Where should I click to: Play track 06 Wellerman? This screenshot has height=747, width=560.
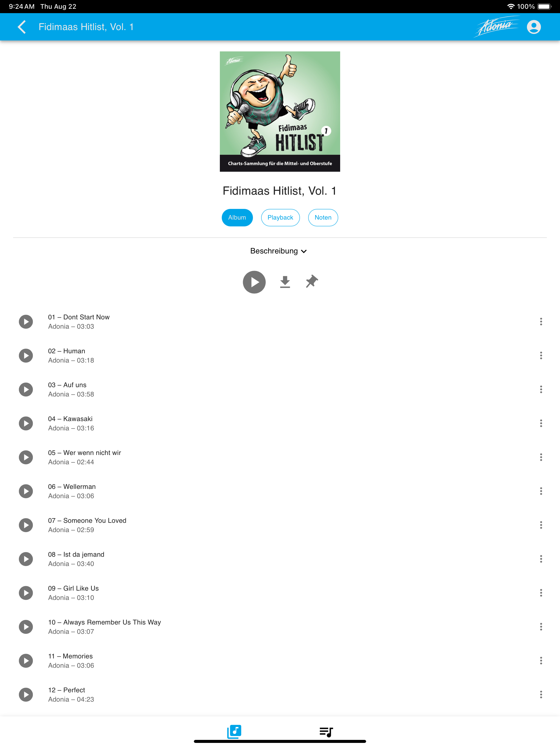coord(26,491)
